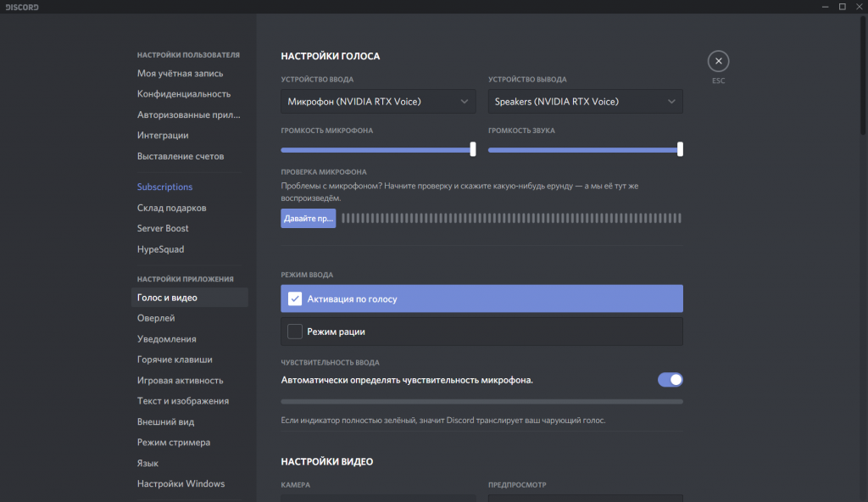
Task: Check the Активация по голосу checkbox
Action: click(x=295, y=298)
